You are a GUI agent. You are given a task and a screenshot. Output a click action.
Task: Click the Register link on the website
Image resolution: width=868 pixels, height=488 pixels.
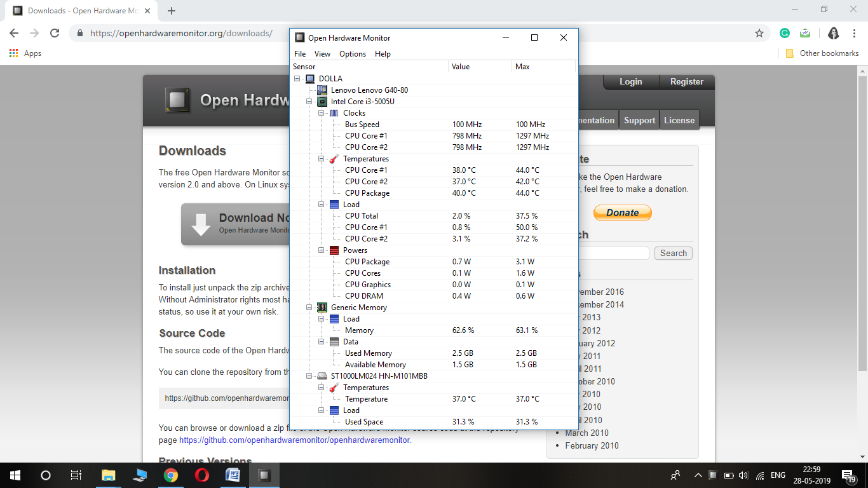point(687,81)
